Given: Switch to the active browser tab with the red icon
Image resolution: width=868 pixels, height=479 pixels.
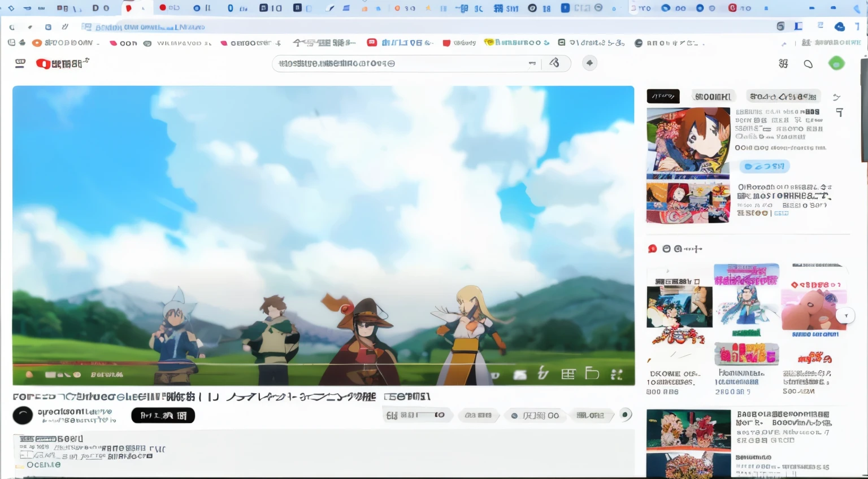Looking at the screenshot, I should (x=136, y=8).
